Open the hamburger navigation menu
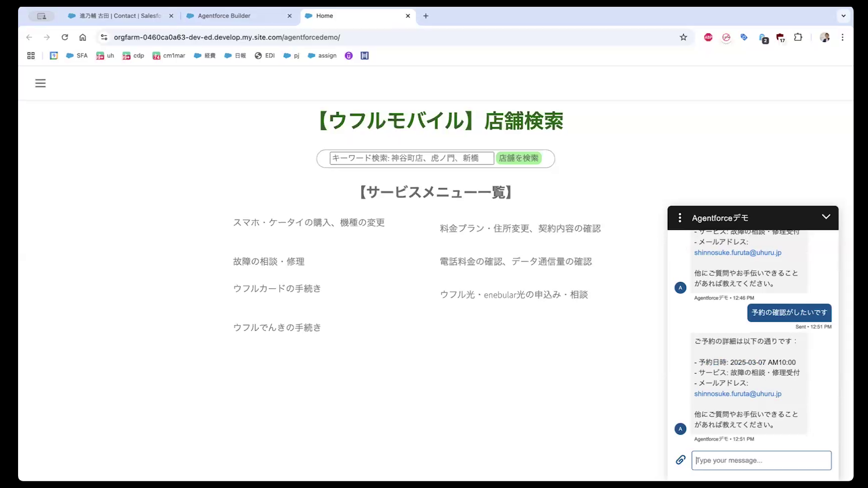Image resolution: width=868 pixels, height=488 pixels. (40, 83)
